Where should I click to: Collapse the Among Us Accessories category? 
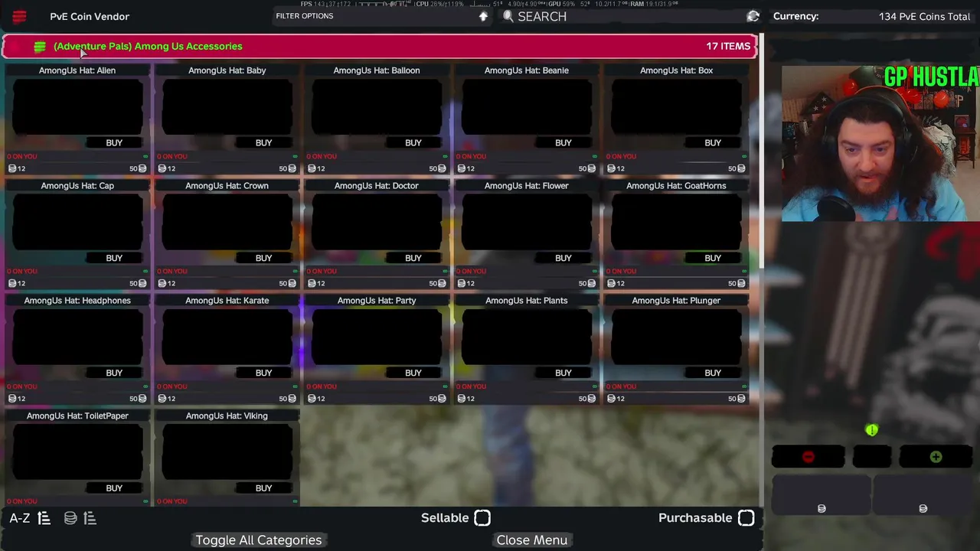pos(380,47)
